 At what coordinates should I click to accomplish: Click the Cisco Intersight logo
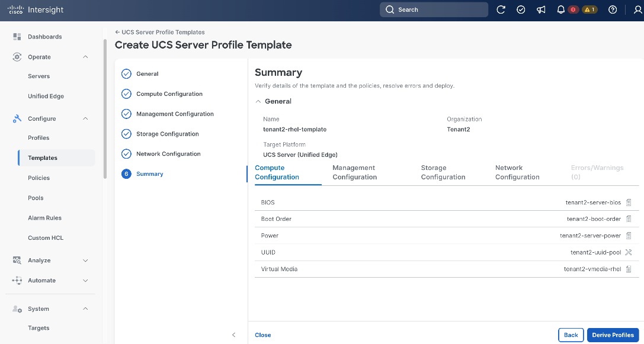click(36, 10)
